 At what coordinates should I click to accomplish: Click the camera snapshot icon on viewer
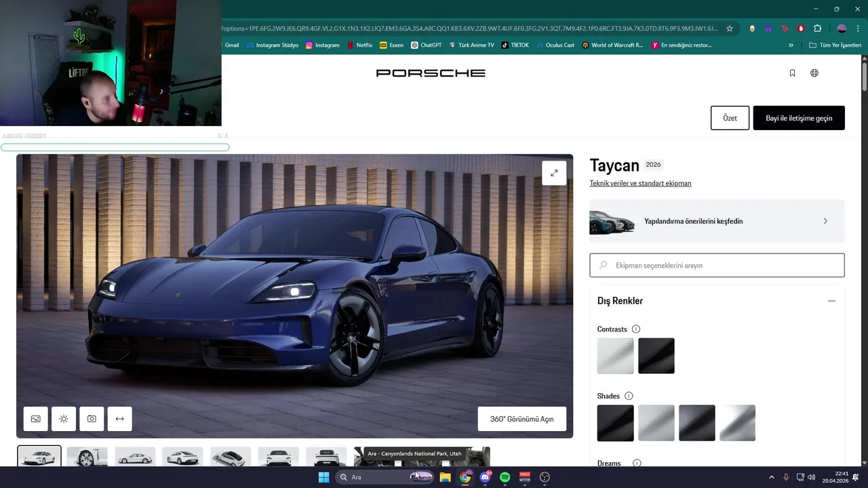pyautogui.click(x=92, y=419)
